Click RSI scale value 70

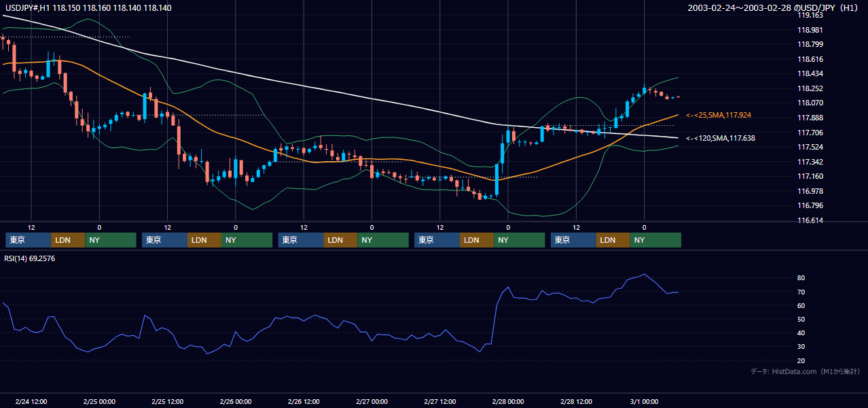[801, 292]
